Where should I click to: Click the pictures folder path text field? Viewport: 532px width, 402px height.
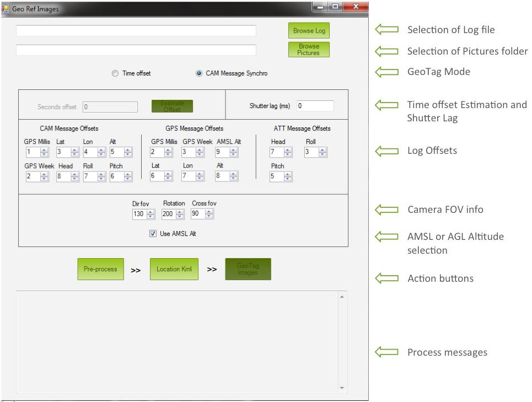tap(136, 50)
